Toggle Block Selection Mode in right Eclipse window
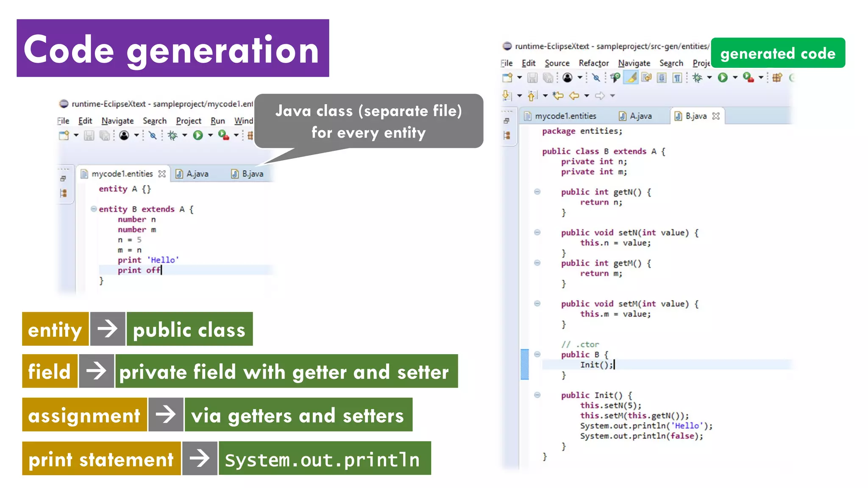Image resolution: width=868 pixels, height=488 pixels. click(662, 78)
